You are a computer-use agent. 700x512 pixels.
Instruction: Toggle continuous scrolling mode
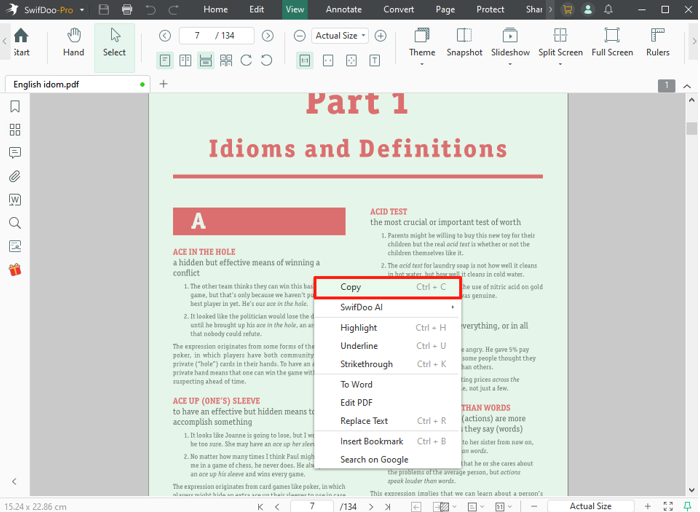(205, 60)
